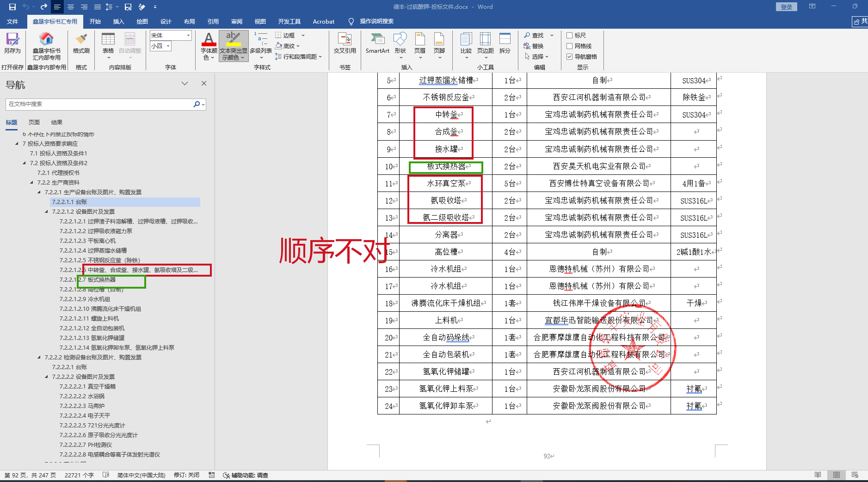Uncheck the 导航窗格 navigation pane checkbox

[x=570, y=56]
